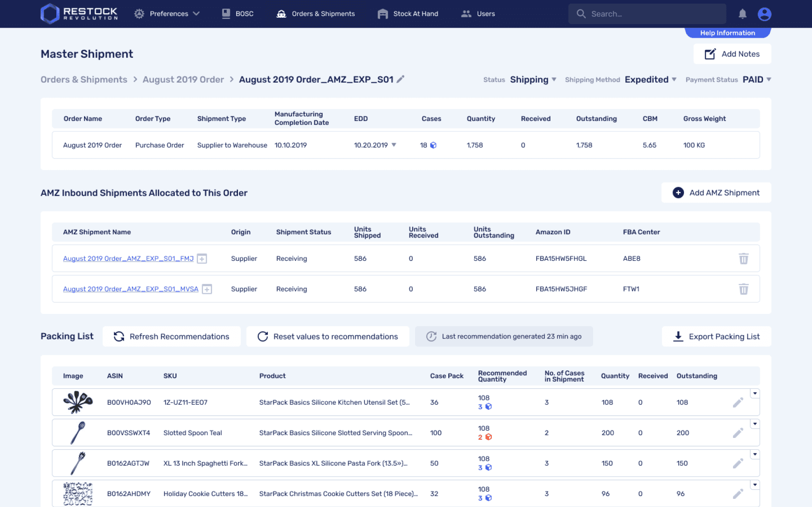
Task: Edit the B0162AHDMY row with pencil icon
Action: [x=738, y=494]
